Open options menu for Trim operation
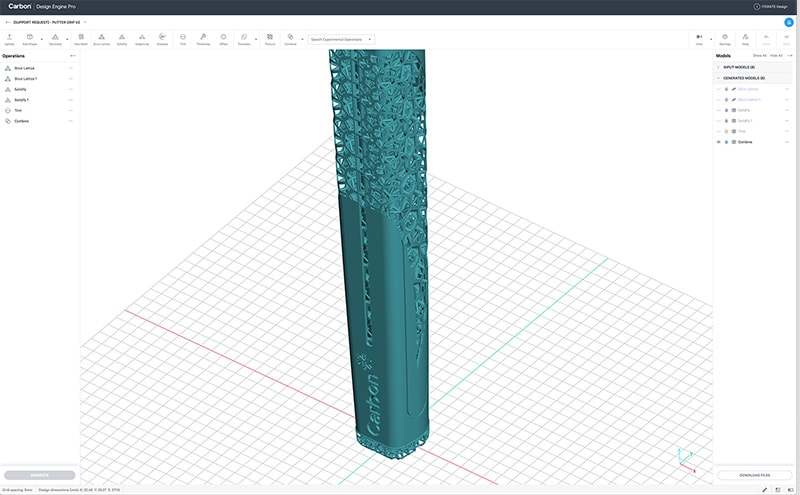This screenshot has height=495, width=800. (71, 110)
